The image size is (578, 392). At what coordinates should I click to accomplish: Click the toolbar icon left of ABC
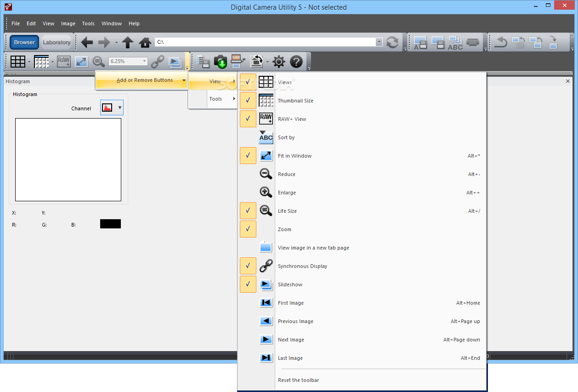click(x=438, y=43)
